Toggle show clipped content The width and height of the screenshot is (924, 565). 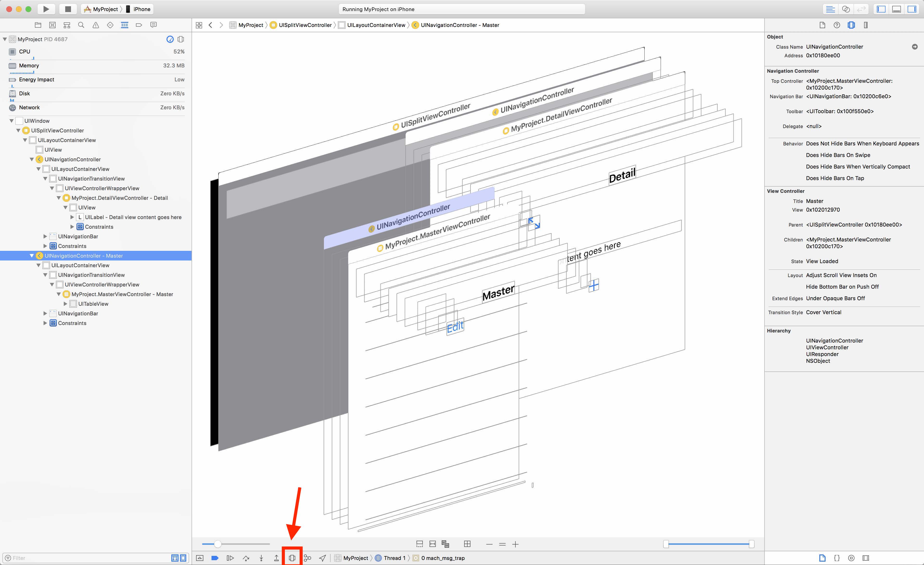pyautogui.click(x=420, y=544)
